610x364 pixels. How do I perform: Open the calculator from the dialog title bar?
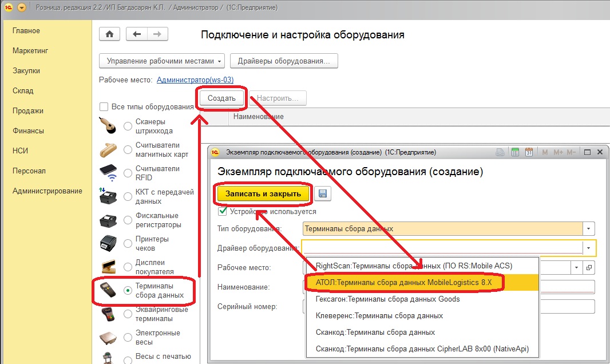[515, 152]
